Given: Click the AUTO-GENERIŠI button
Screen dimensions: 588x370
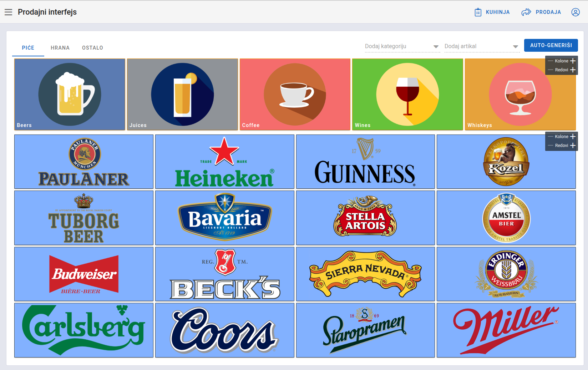Looking at the screenshot, I should coord(551,45).
